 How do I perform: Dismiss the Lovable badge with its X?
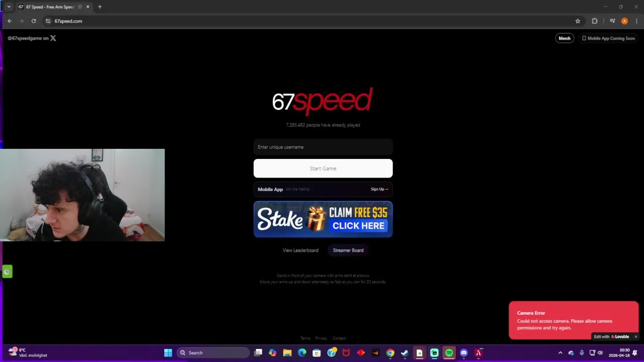coord(635,337)
